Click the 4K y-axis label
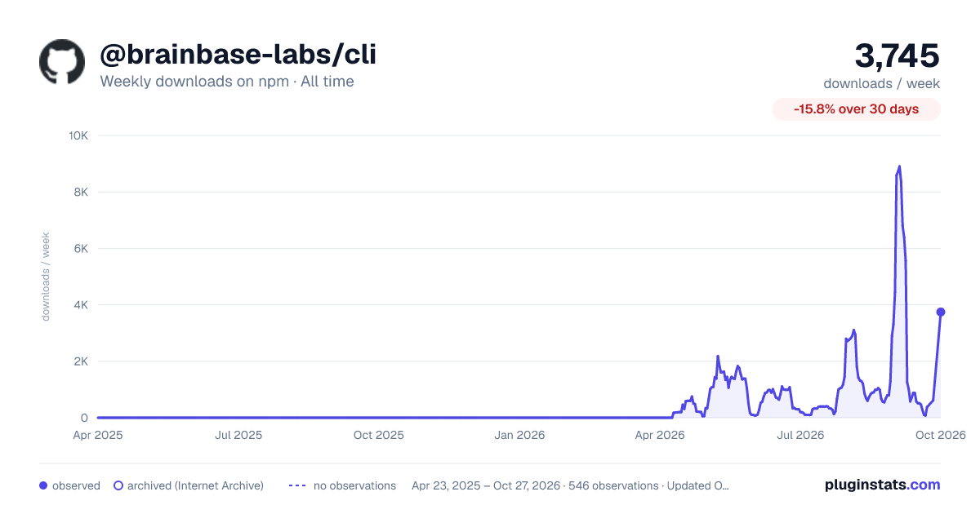The height and width of the screenshot is (514, 980). 81,305
